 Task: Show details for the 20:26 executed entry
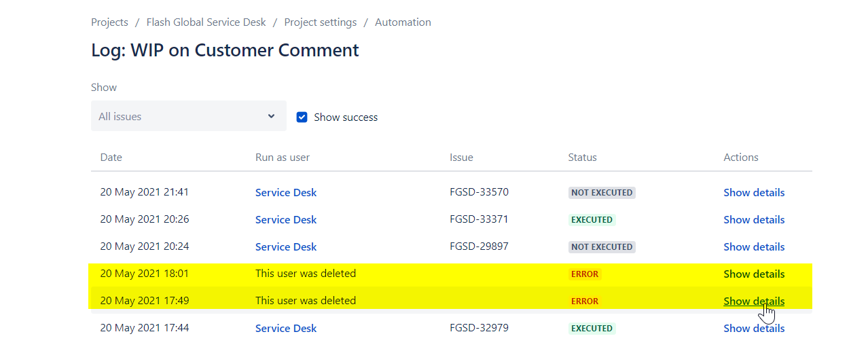click(754, 219)
